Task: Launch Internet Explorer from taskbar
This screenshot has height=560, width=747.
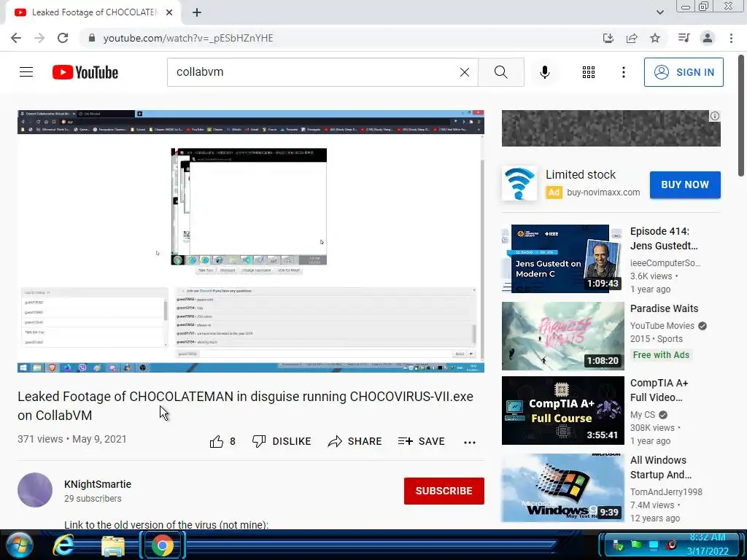Action: tap(63, 545)
